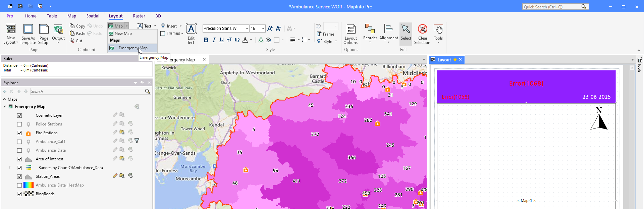The height and width of the screenshot is (209, 644).
Task: Open Page Setup
Action: [x=44, y=30]
